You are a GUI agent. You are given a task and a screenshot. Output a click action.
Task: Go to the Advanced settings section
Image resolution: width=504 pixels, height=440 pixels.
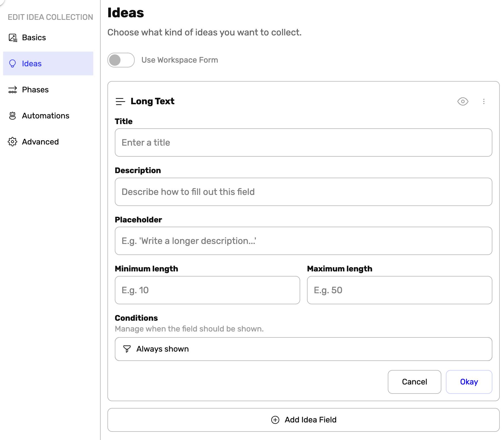click(x=40, y=142)
